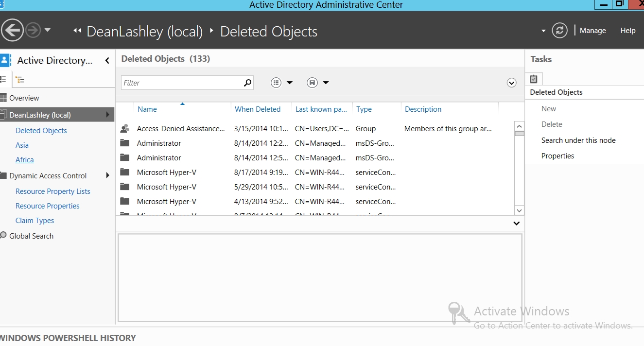Open the Help menu
Viewport: 644px width, 346px height.
coord(627,31)
